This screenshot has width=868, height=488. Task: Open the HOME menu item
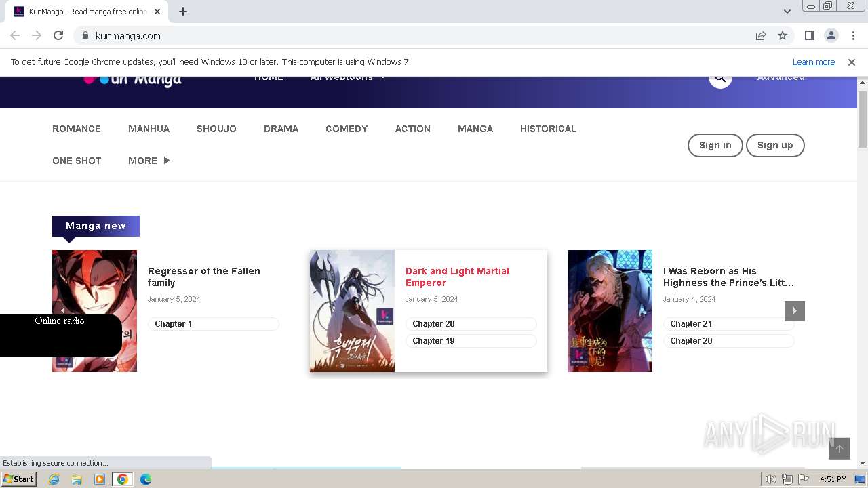(269, 78)
